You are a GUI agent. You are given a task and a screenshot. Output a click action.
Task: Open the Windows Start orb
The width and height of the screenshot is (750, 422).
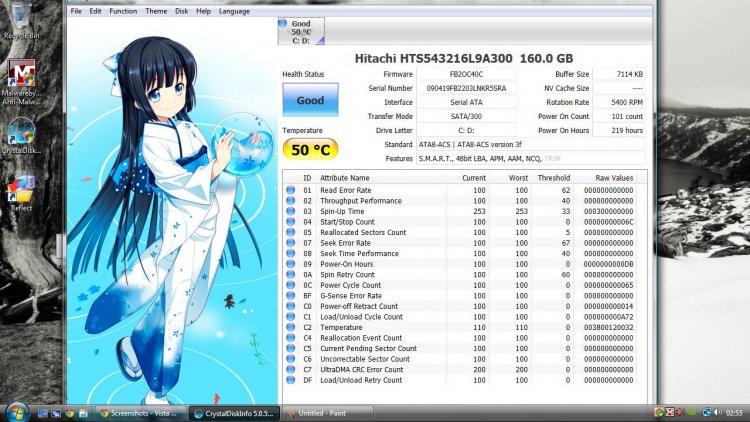17,412
